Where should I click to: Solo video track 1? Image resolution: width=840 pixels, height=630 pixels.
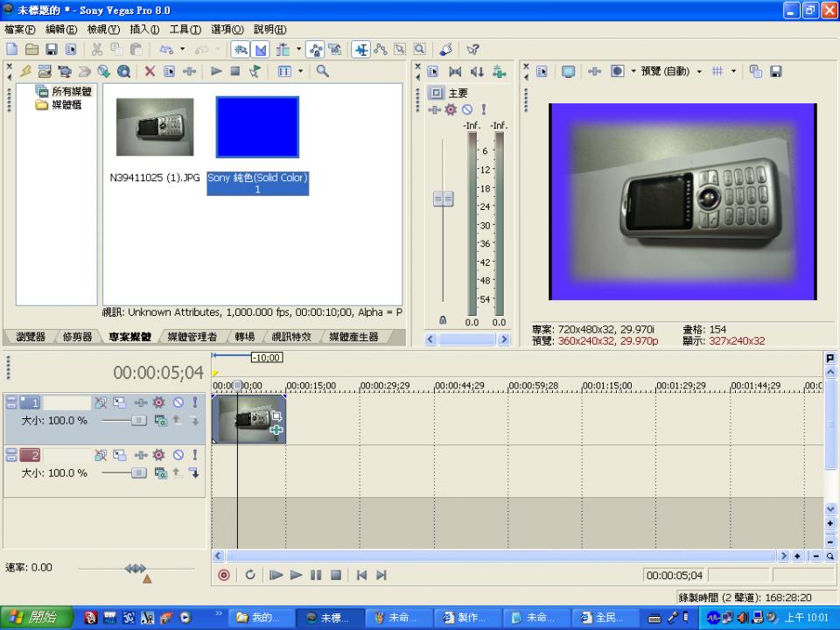[x=194, y=402]
